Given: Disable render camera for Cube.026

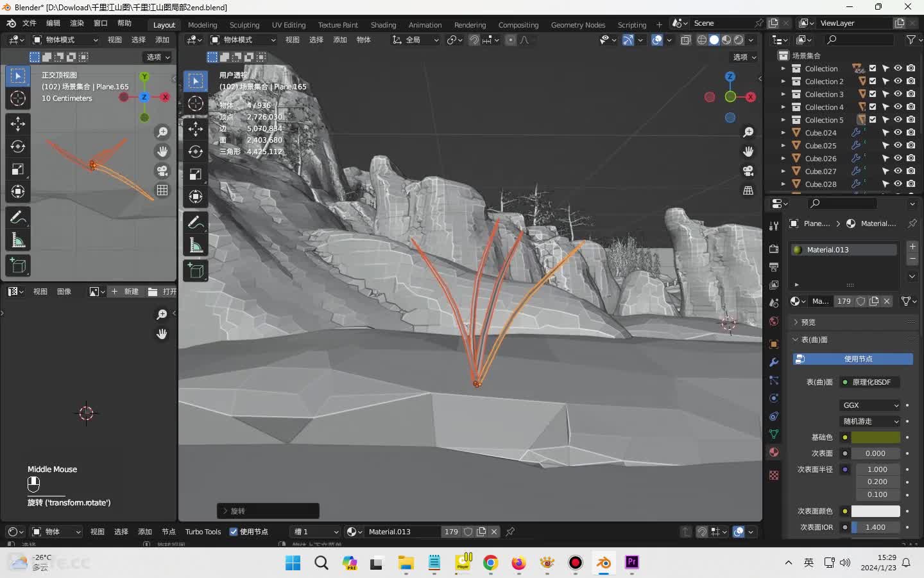Looking at the screenshot, I should (x=911, y=159).
